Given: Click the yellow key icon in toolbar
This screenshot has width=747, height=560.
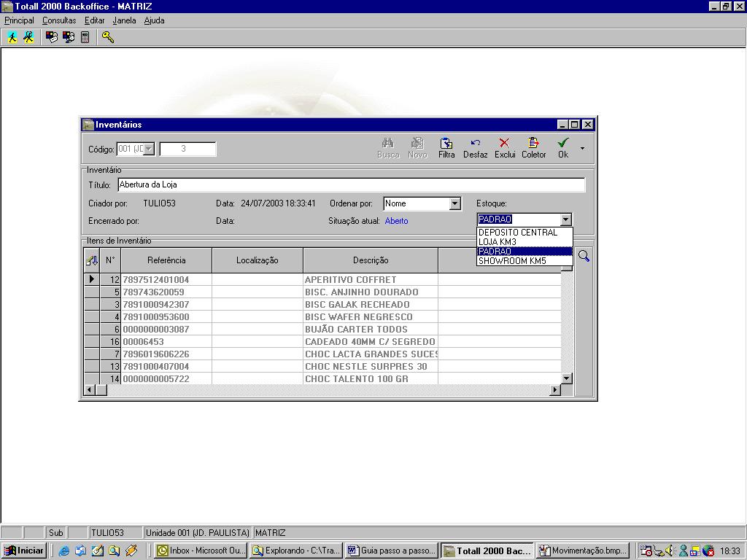Looking at the screenshot, I should [x=108, y=37].
